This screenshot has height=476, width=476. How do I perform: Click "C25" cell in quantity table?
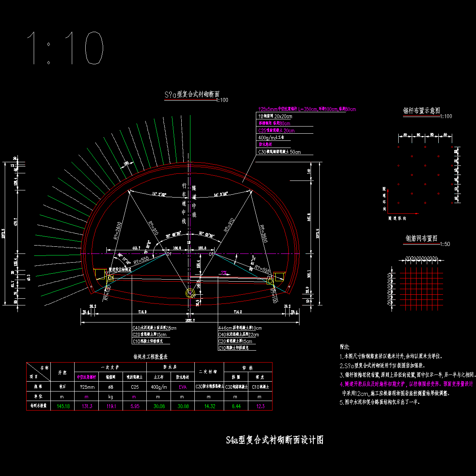134,386
